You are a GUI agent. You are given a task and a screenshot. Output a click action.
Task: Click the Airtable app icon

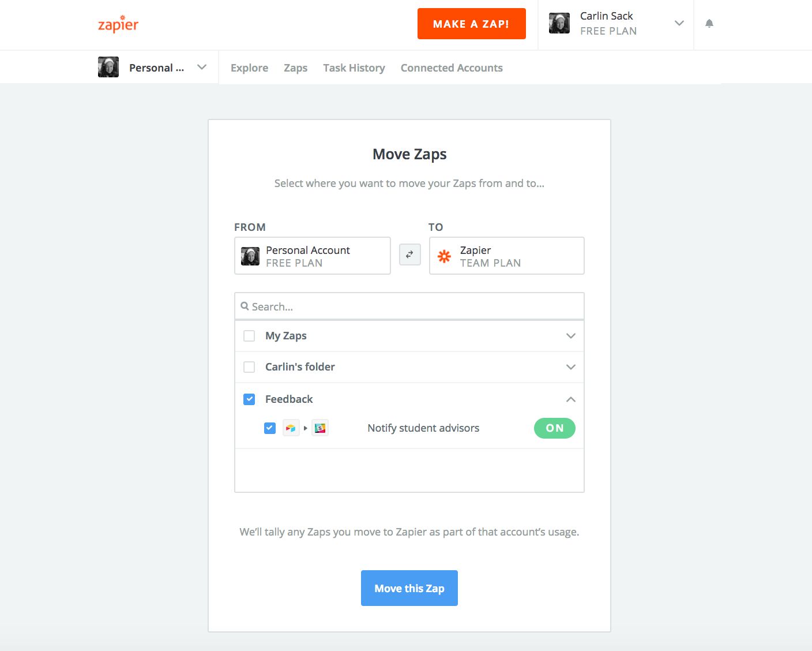coord(291,428)
